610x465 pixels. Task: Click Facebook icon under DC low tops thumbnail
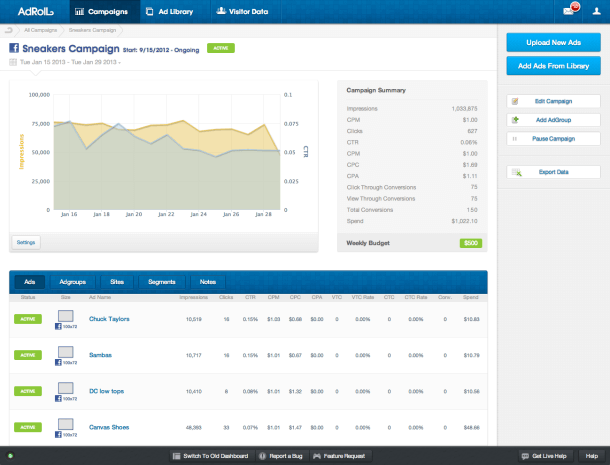[x=58, y=398]
